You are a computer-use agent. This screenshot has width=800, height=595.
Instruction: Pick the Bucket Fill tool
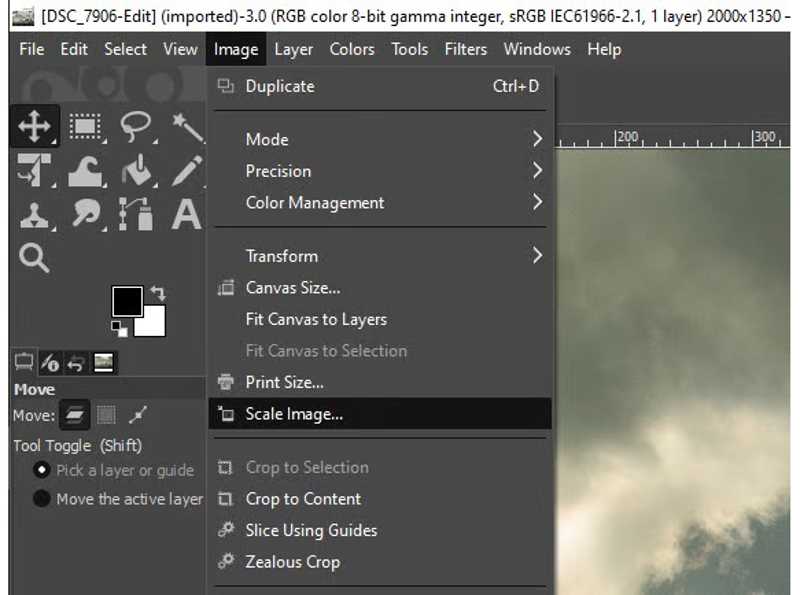coord(135,171)
